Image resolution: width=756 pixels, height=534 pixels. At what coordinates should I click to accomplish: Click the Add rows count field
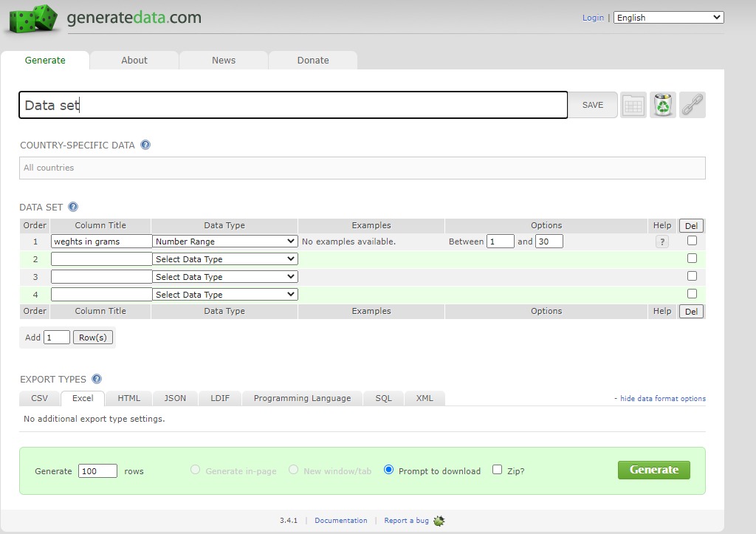click(57, 338)
